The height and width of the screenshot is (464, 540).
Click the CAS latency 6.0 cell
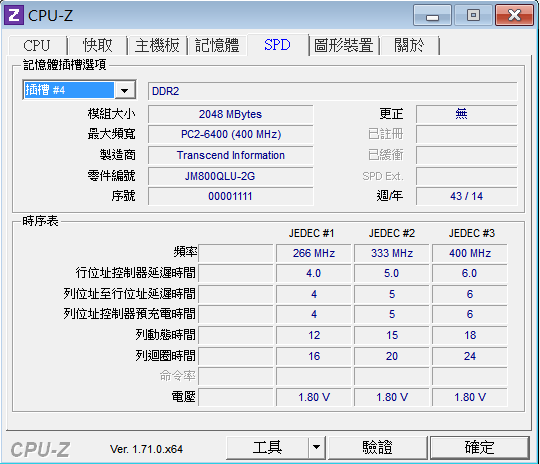[x=470, y=274]
